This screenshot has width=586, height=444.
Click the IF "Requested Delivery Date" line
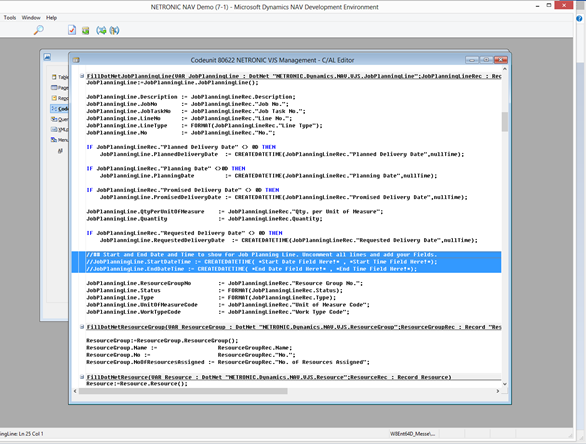pos(184,233)
